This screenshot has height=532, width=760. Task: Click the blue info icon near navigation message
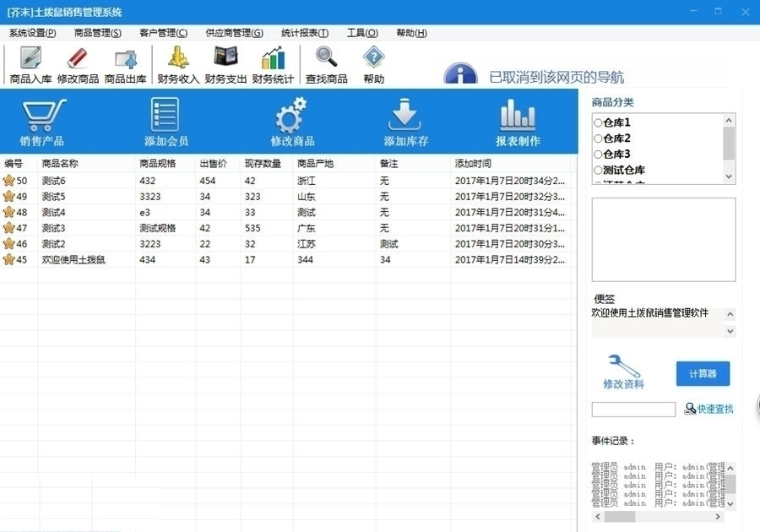[460, 73]
